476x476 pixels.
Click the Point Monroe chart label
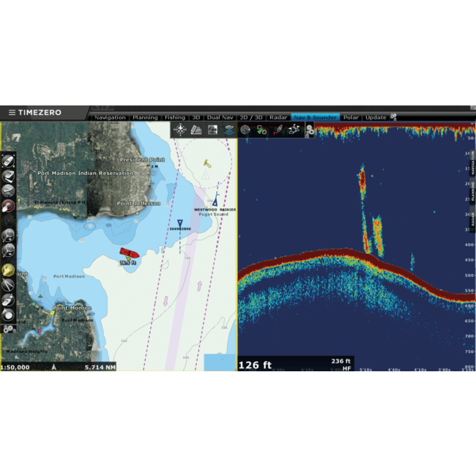(x=72, y=308)
